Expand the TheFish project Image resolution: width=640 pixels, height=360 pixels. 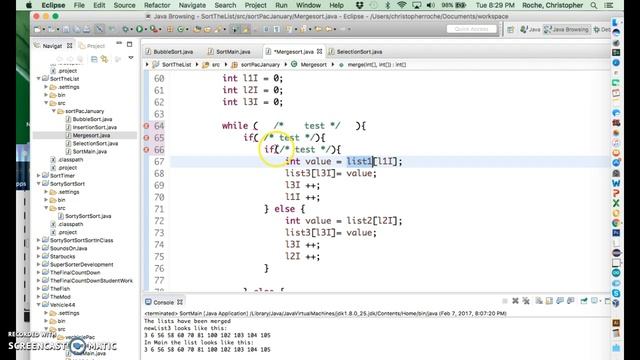pyautogui.click(x=39, y=289)
